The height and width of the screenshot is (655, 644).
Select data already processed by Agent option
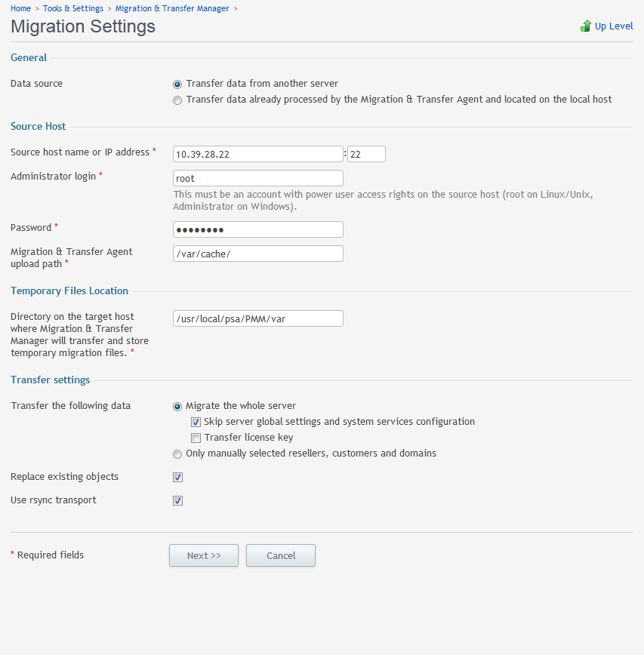177,100
